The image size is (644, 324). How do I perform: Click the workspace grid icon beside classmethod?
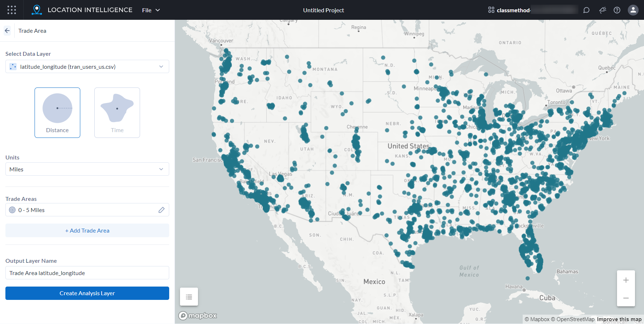491,10
